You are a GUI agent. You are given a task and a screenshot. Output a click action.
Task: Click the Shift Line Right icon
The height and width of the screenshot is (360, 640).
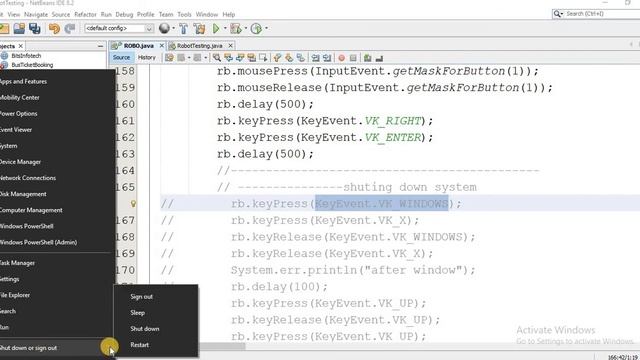(x=327, y=58)
